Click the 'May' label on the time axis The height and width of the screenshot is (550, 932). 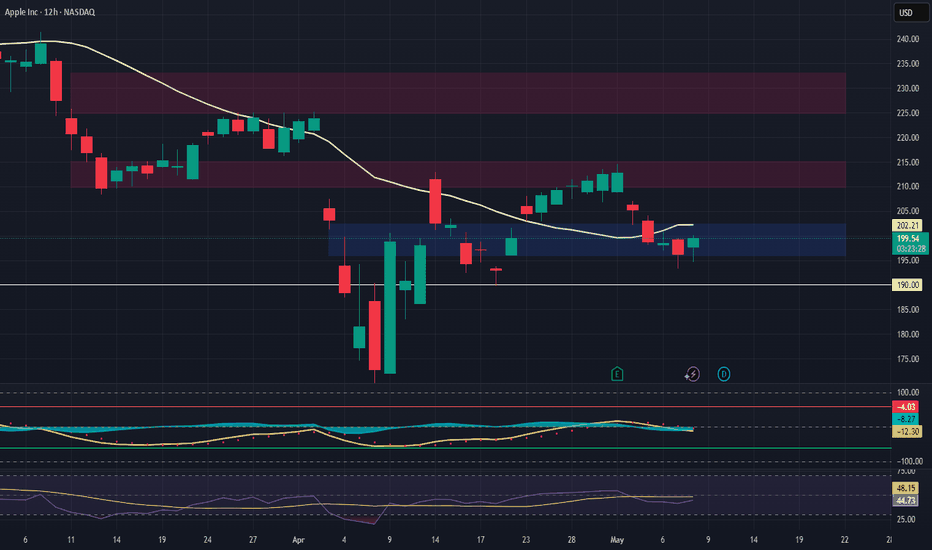(617, 540)
